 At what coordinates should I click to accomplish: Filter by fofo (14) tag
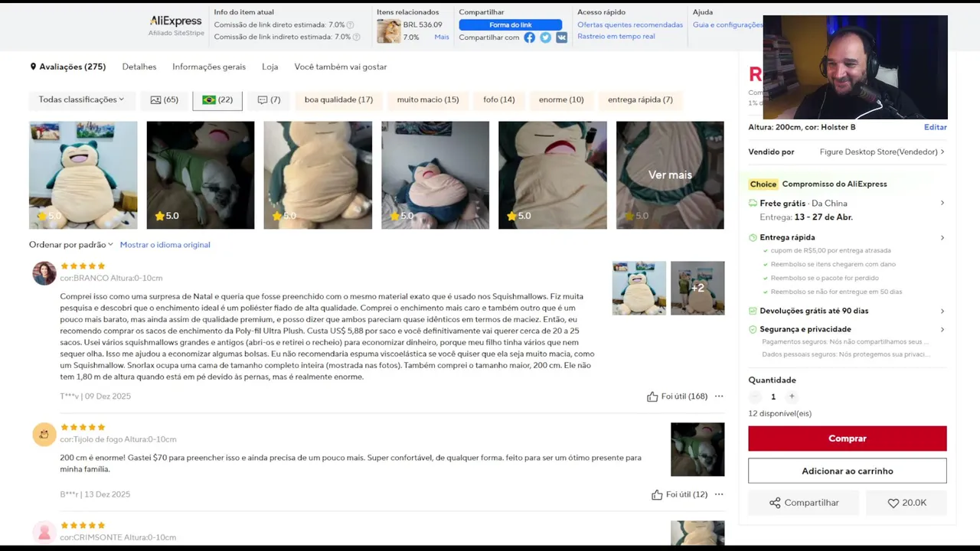(499, 99)
